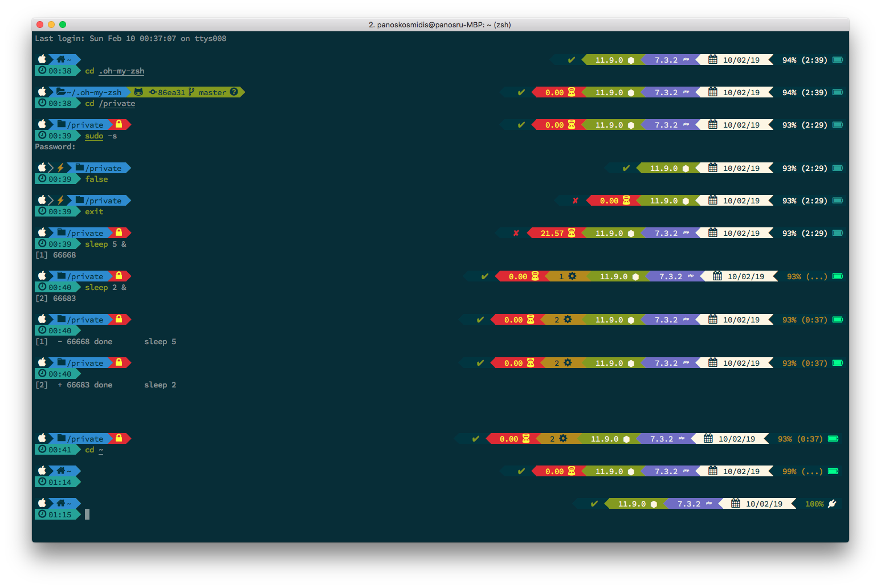Screen dimensions: 881x588
Task: Click the hourglass icon beside 21.57 execution time
Action: (x=570, y=232)
